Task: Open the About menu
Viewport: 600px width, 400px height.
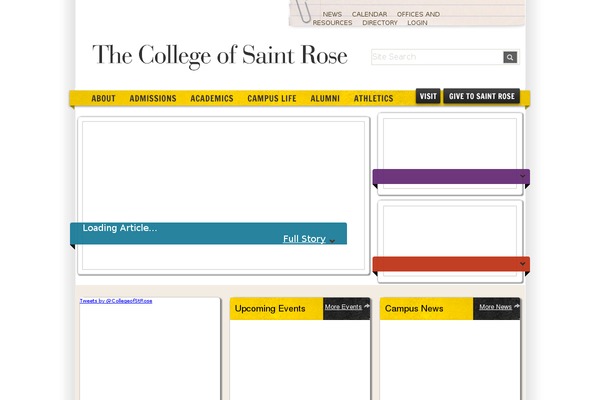Action: coord(103,98)
